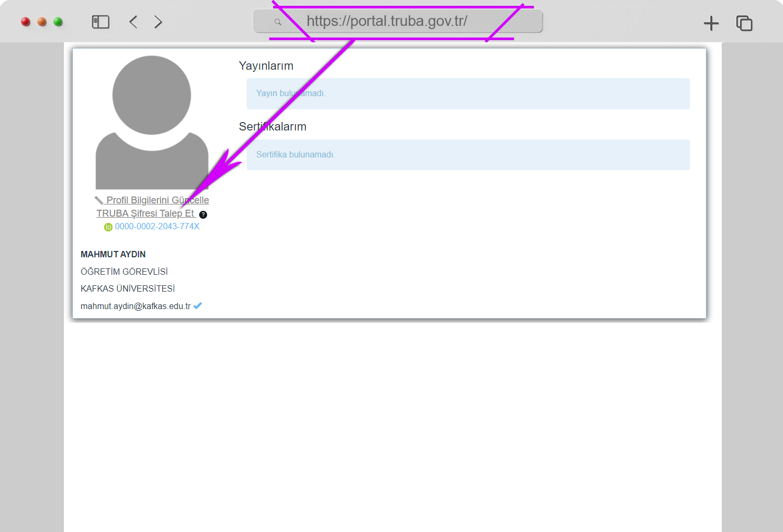The image size is (783, 532).
Task: Click the red close window button
Action: tap(25, 22)
